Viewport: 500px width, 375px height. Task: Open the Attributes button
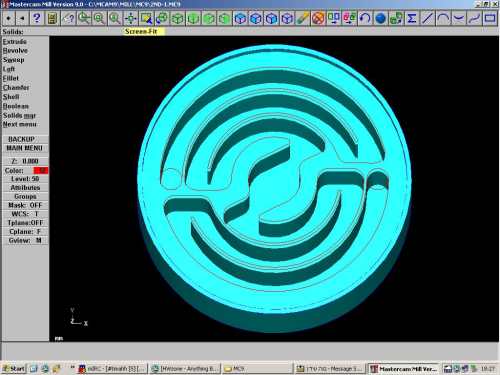[25, 188]
